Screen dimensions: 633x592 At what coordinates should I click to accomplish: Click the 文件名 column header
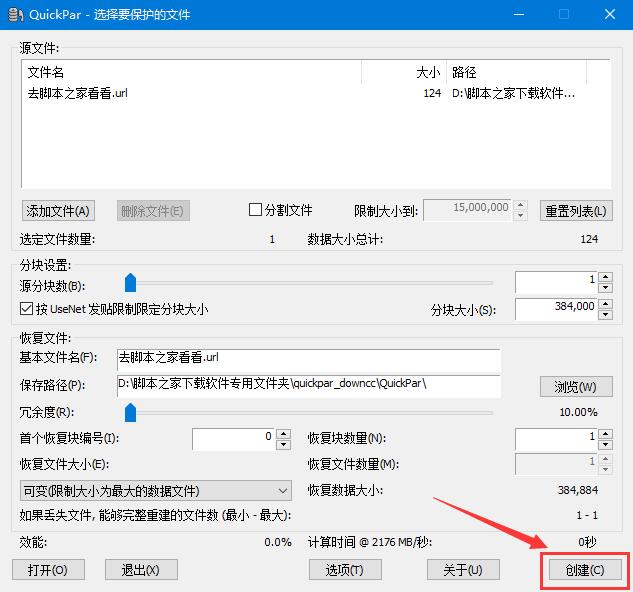tap(191, 72)
